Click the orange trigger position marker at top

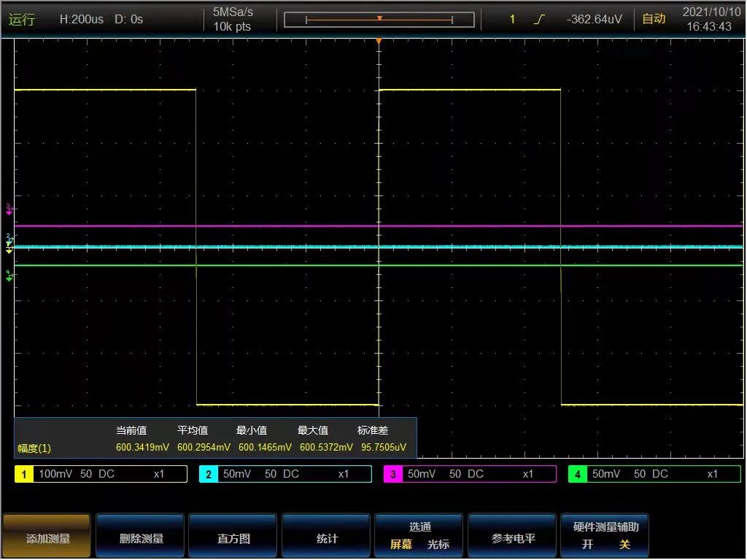click(379, 42)
